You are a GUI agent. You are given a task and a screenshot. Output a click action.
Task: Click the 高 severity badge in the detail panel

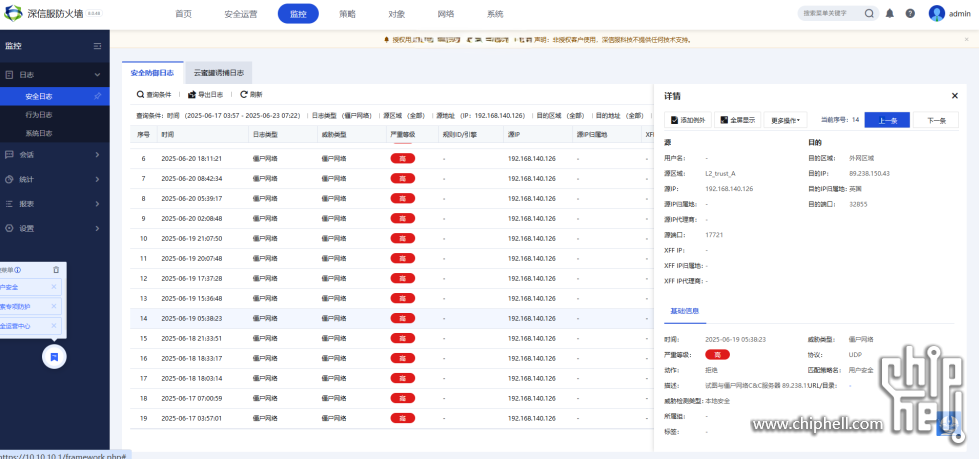[x=717, y=355]
